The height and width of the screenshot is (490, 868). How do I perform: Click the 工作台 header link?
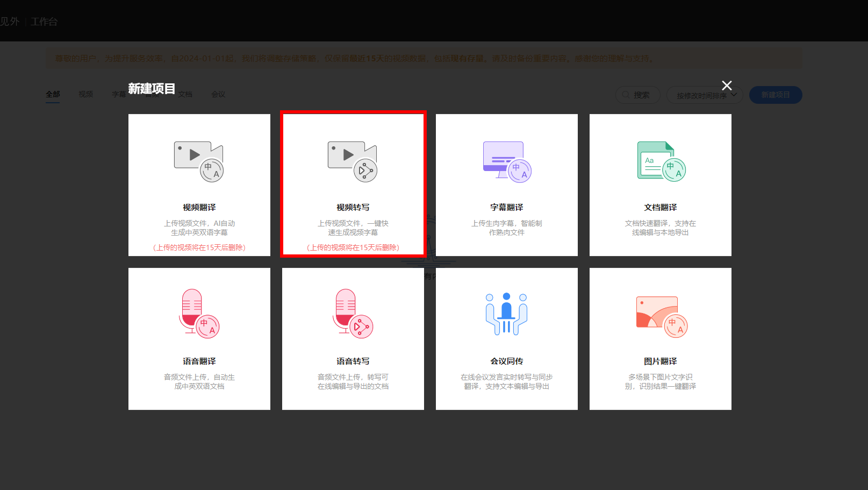tap(44, 22)
